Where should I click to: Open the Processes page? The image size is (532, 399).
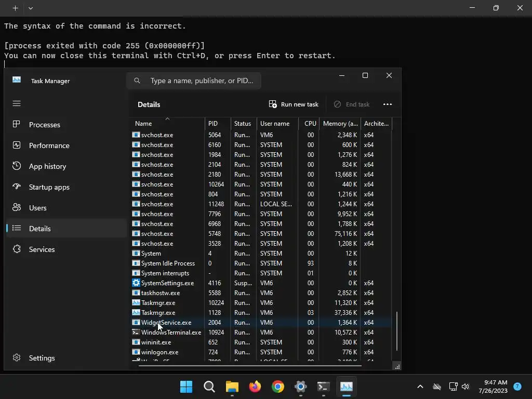pos(66,125)
